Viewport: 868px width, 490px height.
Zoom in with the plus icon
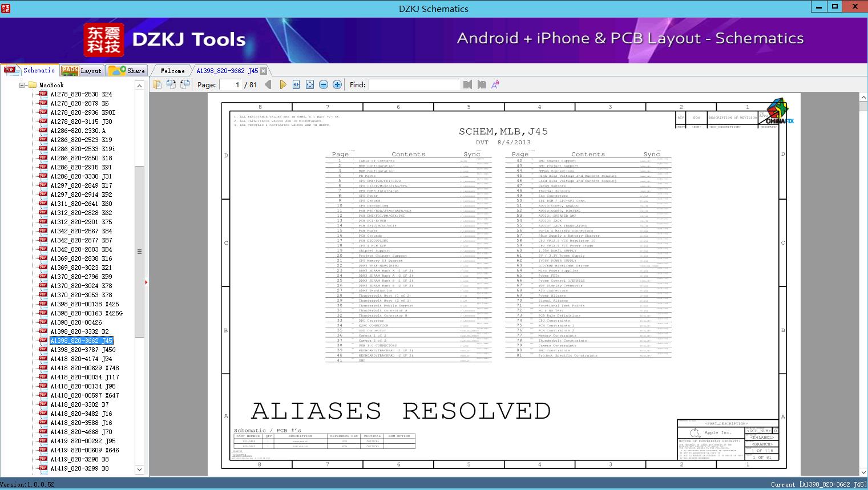(x=337, y=84)
